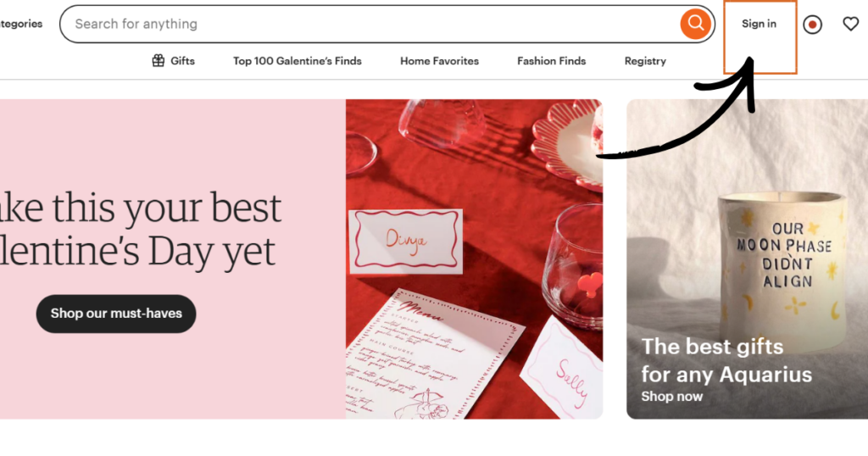The width and height of the screenshot is (868, 456).
Task: Click the Sign in button
Action: [x=759, y=24]
